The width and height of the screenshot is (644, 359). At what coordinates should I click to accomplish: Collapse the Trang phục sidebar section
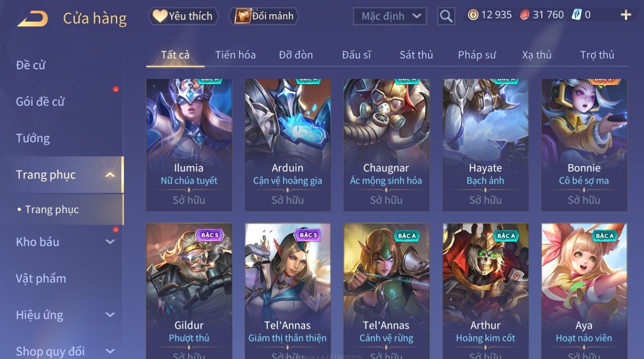tap(110, 175)
